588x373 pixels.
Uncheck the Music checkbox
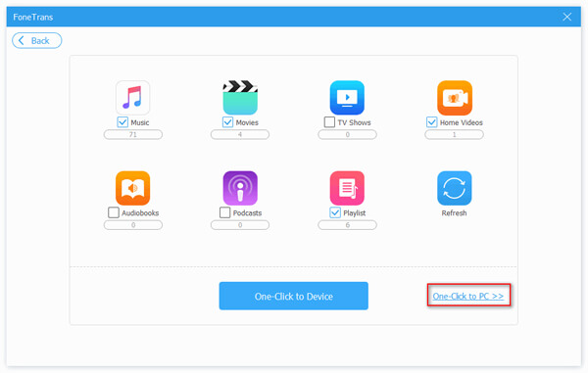click(x=122, y=122)
